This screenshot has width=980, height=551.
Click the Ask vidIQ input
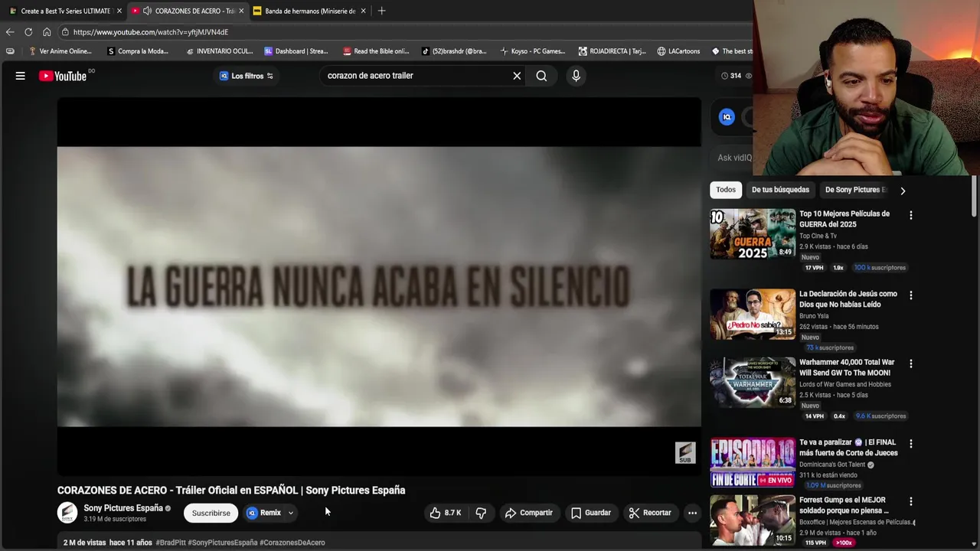coord(734,158)
